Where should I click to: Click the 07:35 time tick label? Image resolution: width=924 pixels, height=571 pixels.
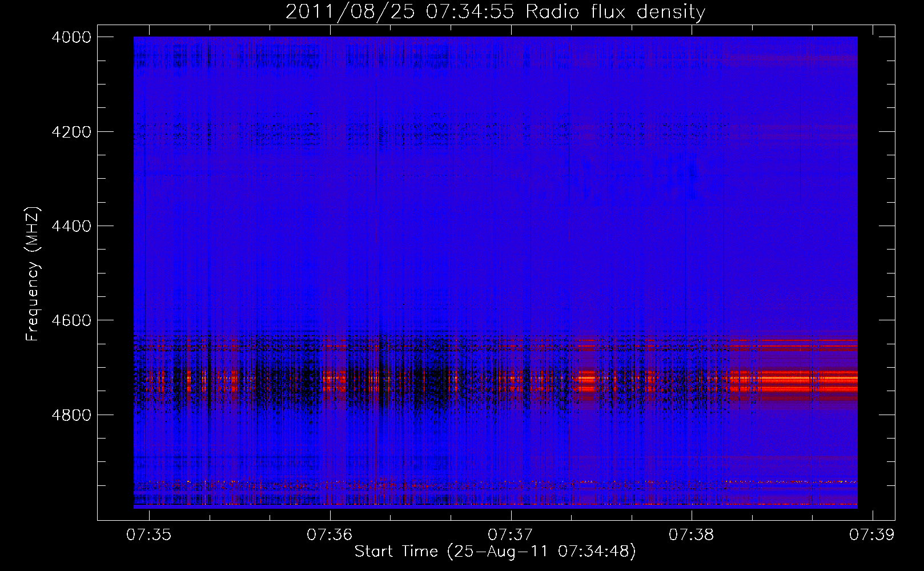point(149,535)
